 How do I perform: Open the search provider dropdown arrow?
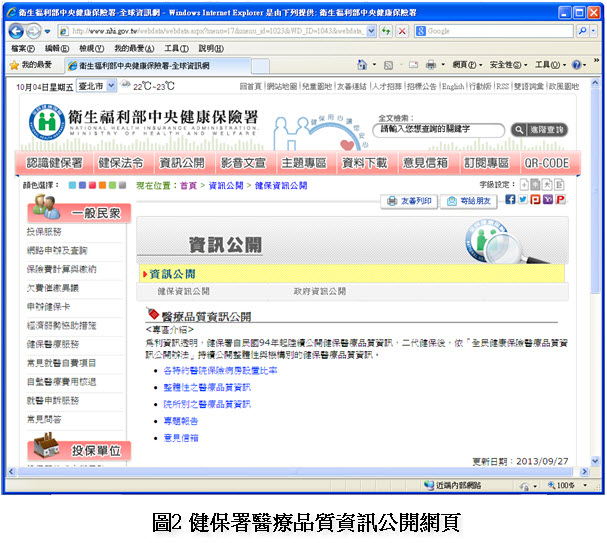pos(593,31)
